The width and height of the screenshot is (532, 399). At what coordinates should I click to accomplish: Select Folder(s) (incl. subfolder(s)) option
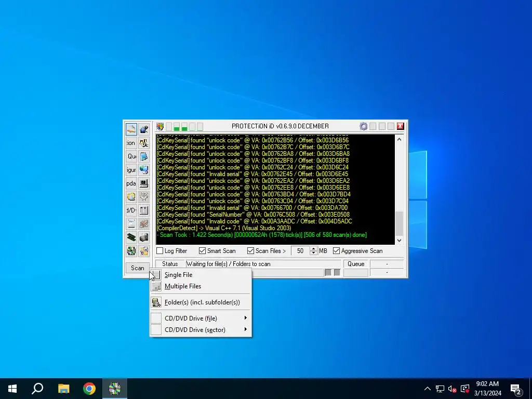coord(201,302)
